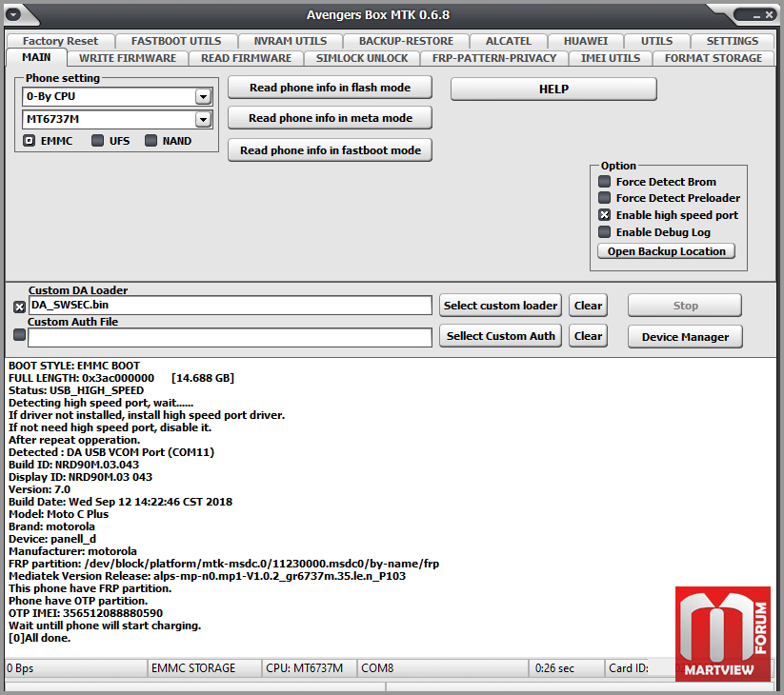Toggle 'Enable Debug Log' checkbox
784x695 pixels.
point(605,232)
